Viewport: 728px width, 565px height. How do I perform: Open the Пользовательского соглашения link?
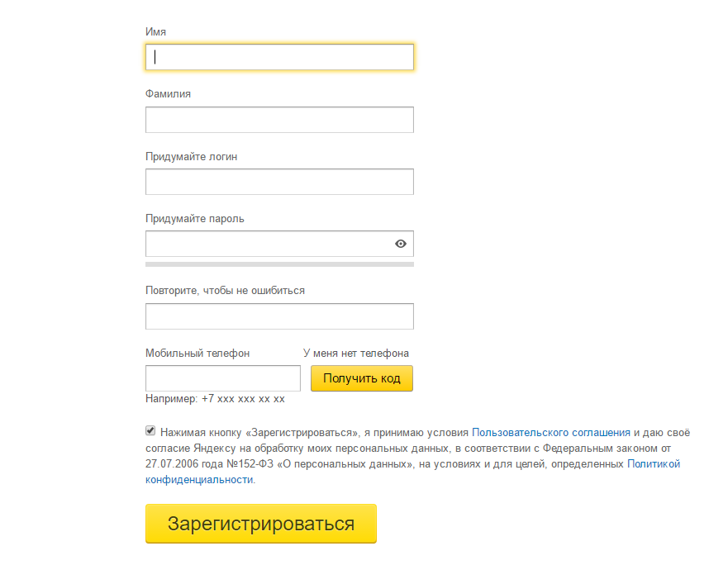551,433
